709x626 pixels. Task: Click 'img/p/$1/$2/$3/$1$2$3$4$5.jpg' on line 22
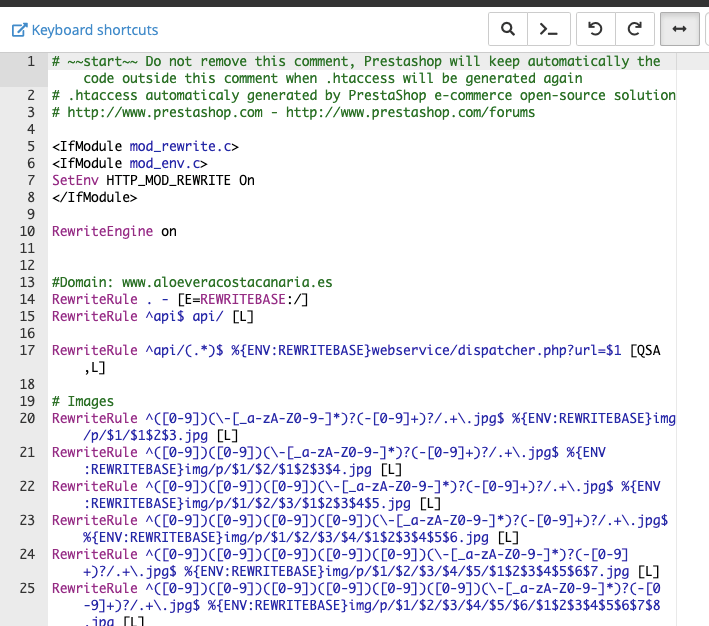tap(298, 503)
